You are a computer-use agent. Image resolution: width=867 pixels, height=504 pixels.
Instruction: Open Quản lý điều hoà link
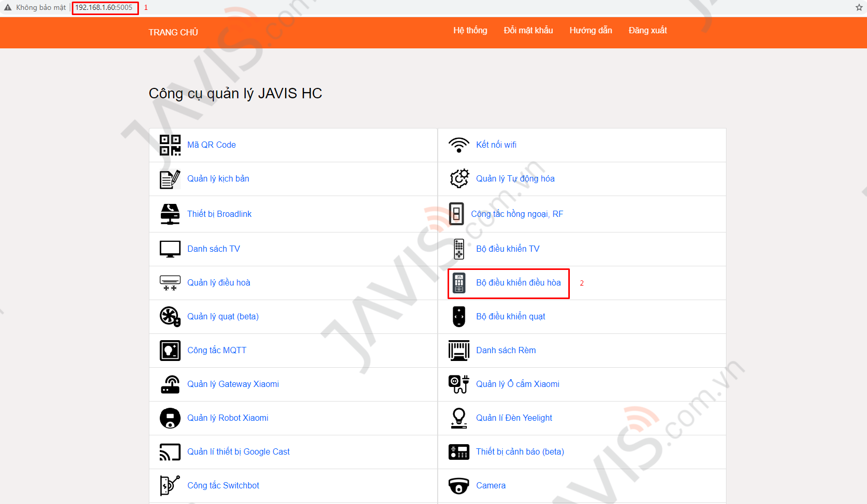219,283
